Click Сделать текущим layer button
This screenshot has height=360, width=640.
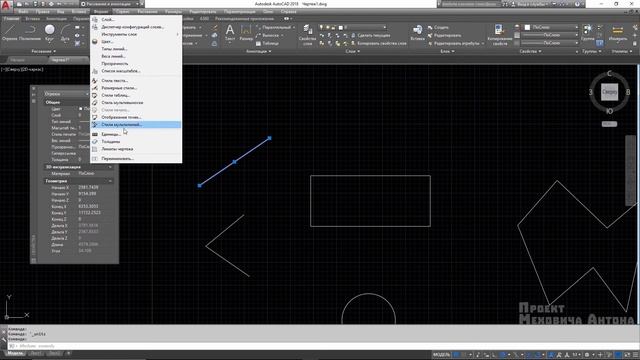[370, 36]
